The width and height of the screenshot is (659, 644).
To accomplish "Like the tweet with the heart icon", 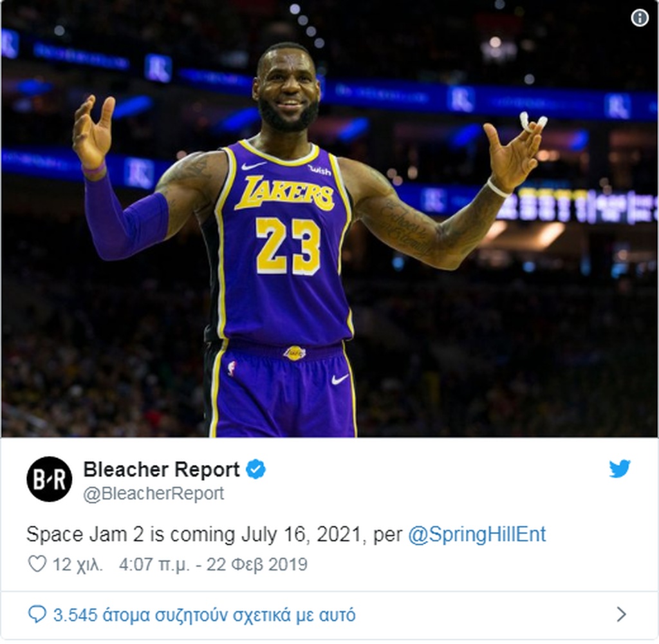I will [37, 563].
